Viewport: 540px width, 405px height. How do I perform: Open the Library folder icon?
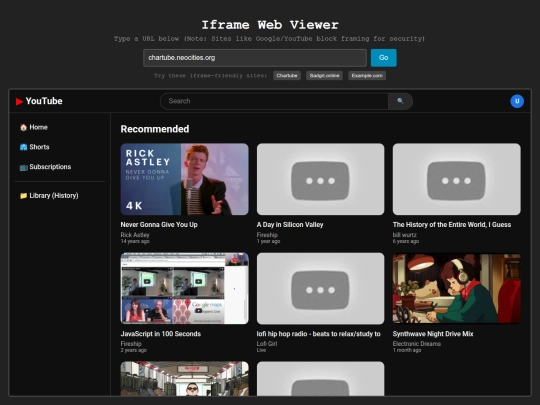(23, 196)
